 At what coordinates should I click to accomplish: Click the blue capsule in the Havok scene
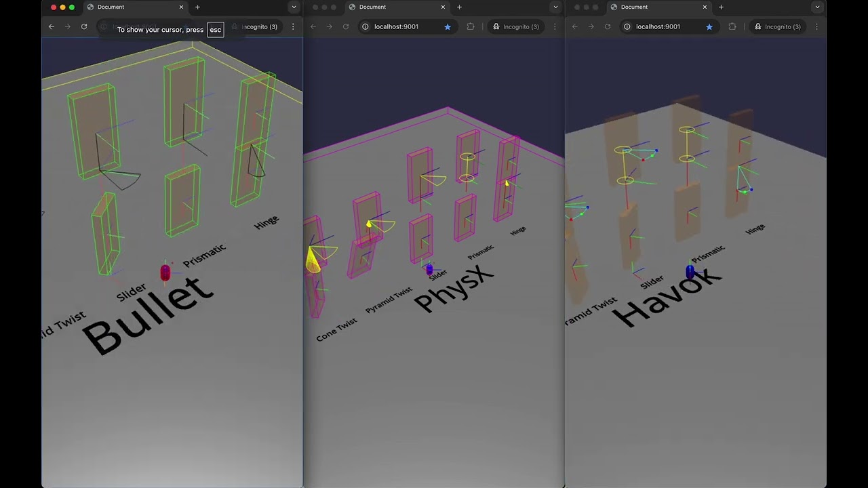[x=690, y=272]
